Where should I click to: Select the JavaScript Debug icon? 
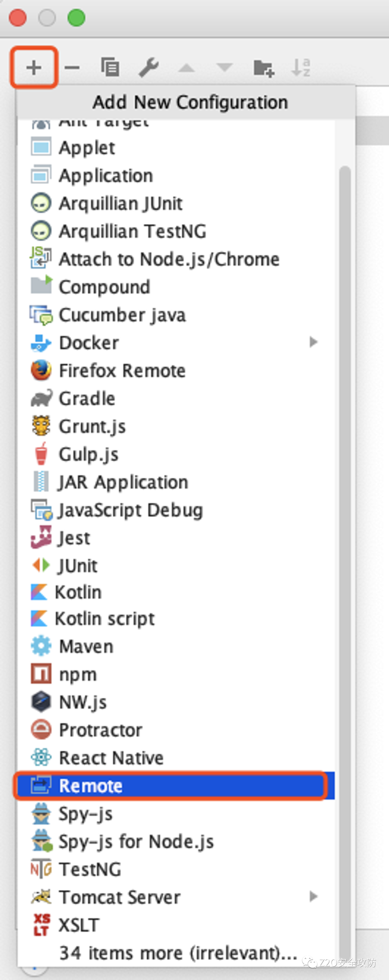(41, 509)
